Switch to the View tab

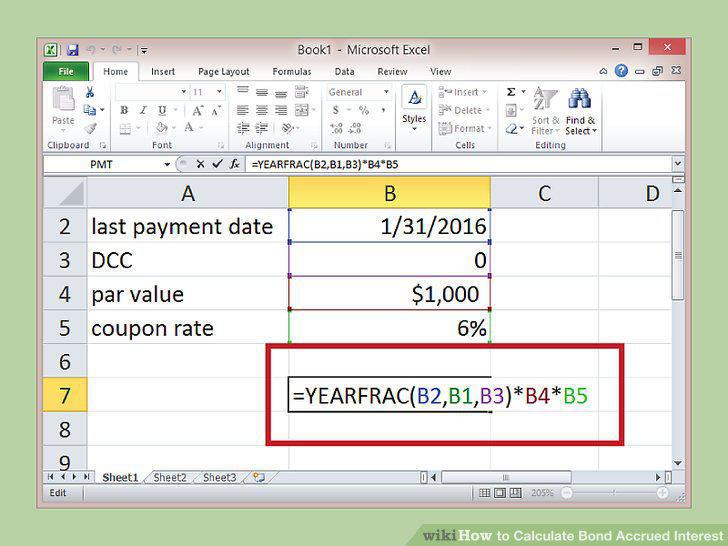click(x=440, y=72)
